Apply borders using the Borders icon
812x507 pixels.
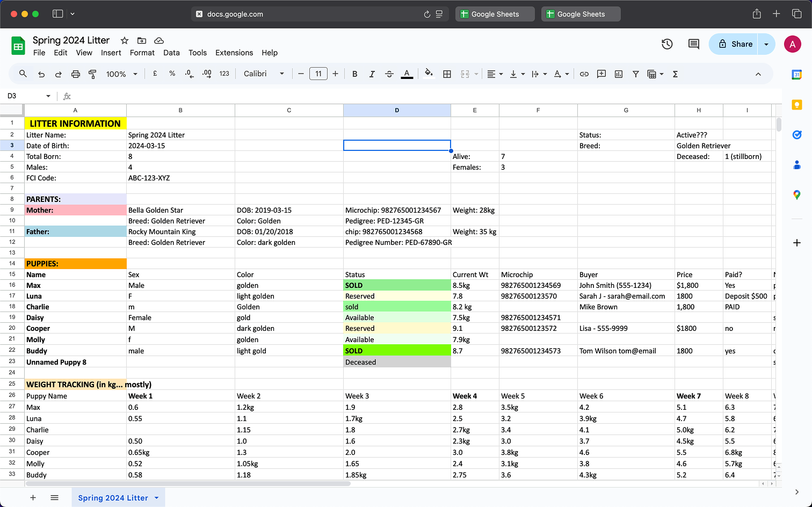(447, 74)
